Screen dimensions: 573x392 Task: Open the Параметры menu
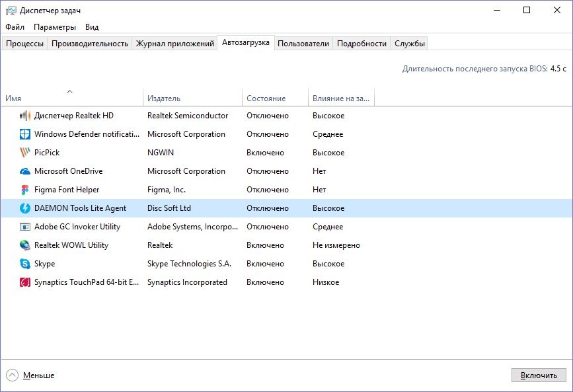coord(55,27)
